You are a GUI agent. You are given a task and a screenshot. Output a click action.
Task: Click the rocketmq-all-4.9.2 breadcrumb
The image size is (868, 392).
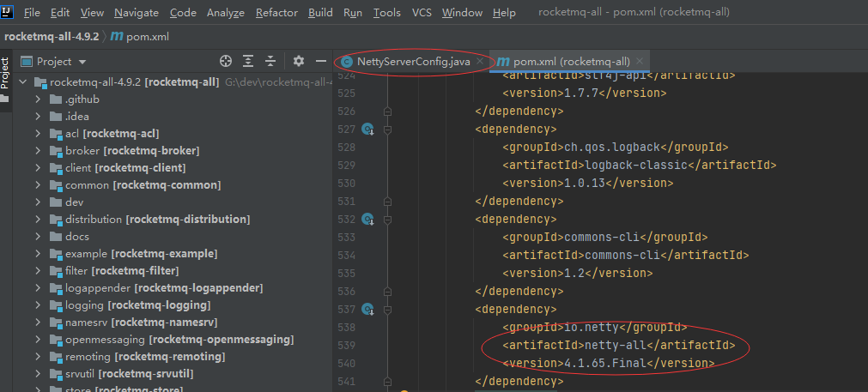click(52, 37)
